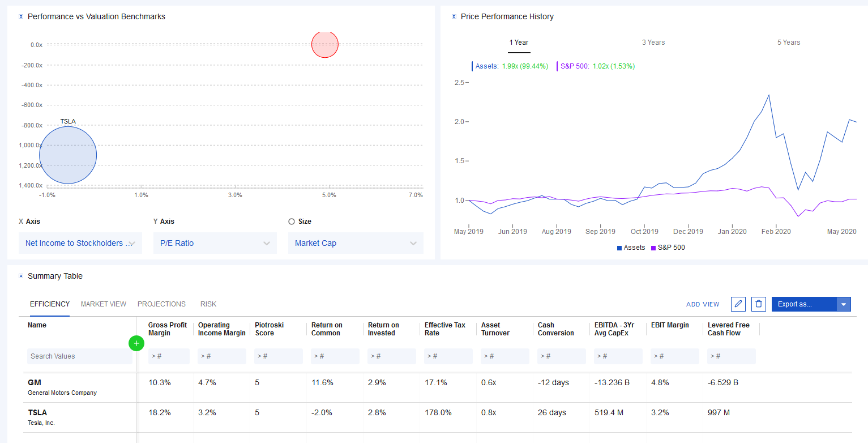Open the Y Axis P/E Ratio dropdown
Screen dimensions: 868x443
(215, 243)
